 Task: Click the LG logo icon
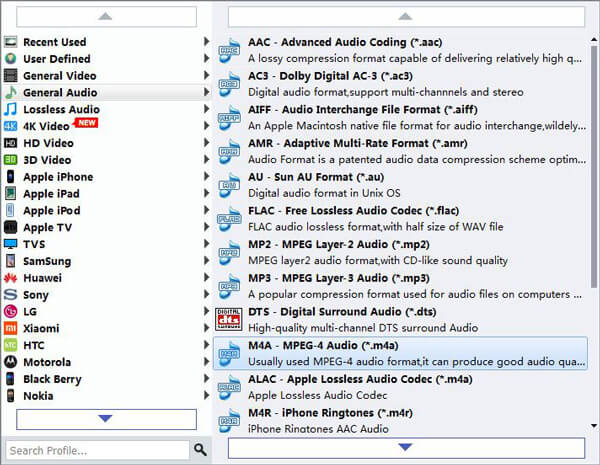tap(11, 311)
